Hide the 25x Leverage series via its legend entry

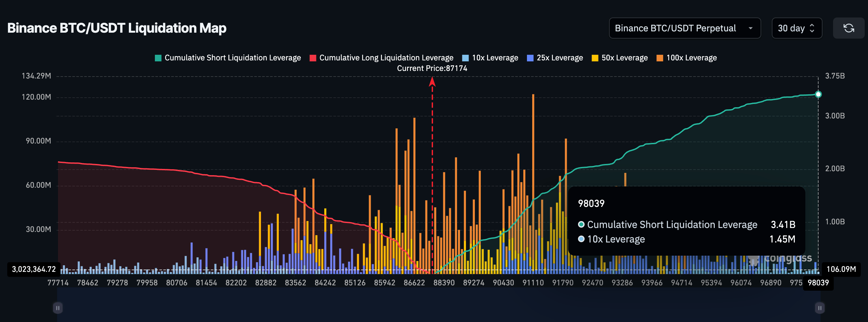pyautogui.click(x=554, y=57)
